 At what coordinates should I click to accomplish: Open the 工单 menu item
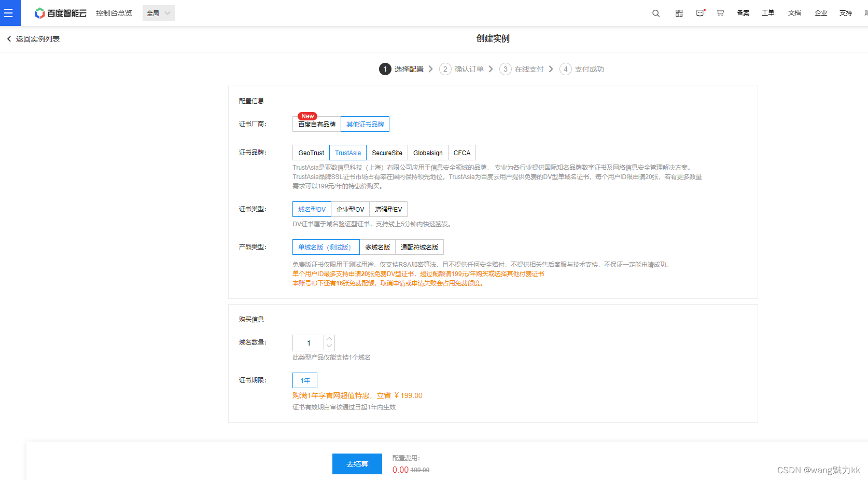(768, 13)
